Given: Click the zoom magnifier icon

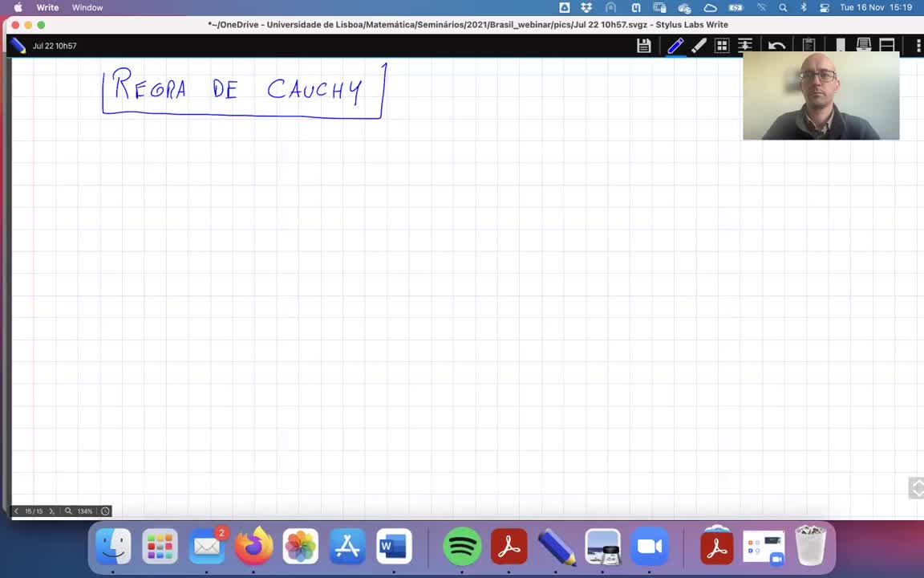Looking at the screenshot, I should click(x=68, y=511).
